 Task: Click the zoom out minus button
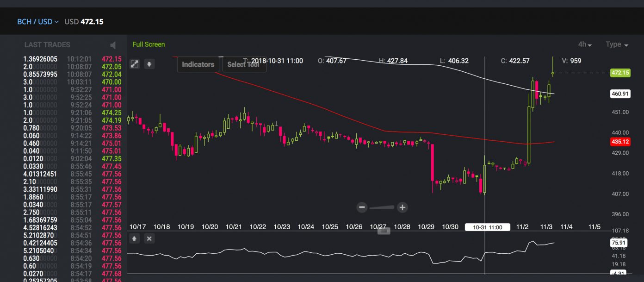(362, 207)
